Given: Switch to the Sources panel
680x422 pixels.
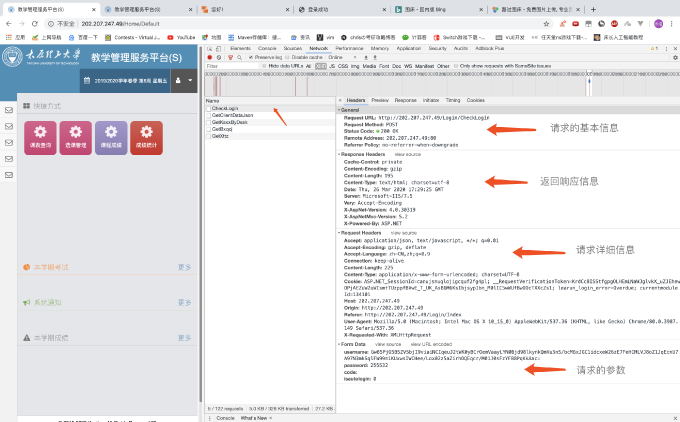Looking at the screenshot, I should pos(293,49).
